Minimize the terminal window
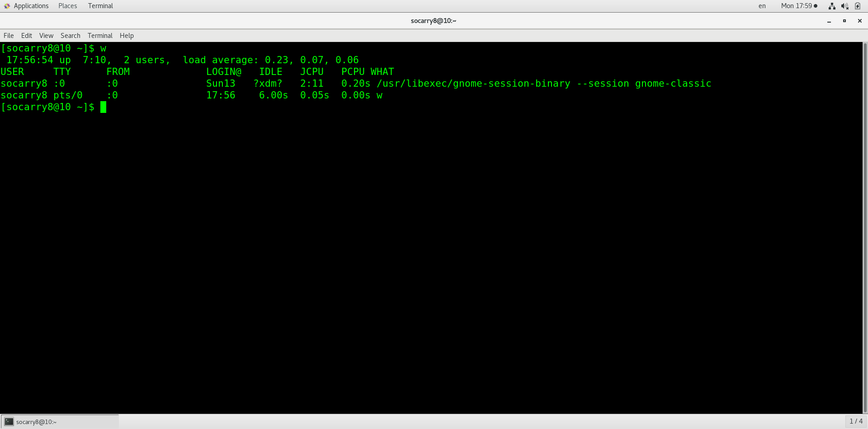The width and height of the screenshot is (868, 429). [829, 21]
